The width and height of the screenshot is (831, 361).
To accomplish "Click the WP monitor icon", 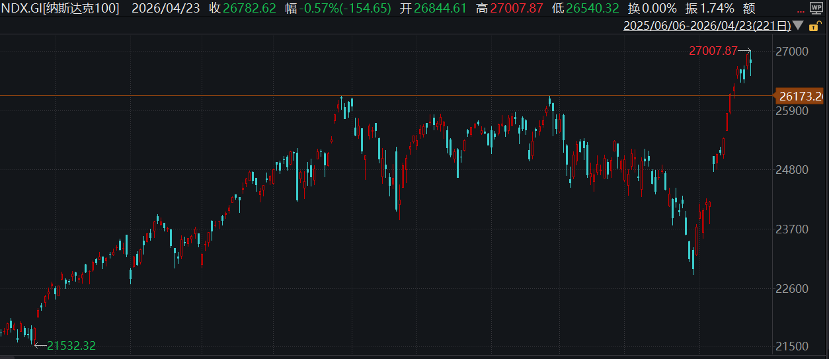I will 816,8.
